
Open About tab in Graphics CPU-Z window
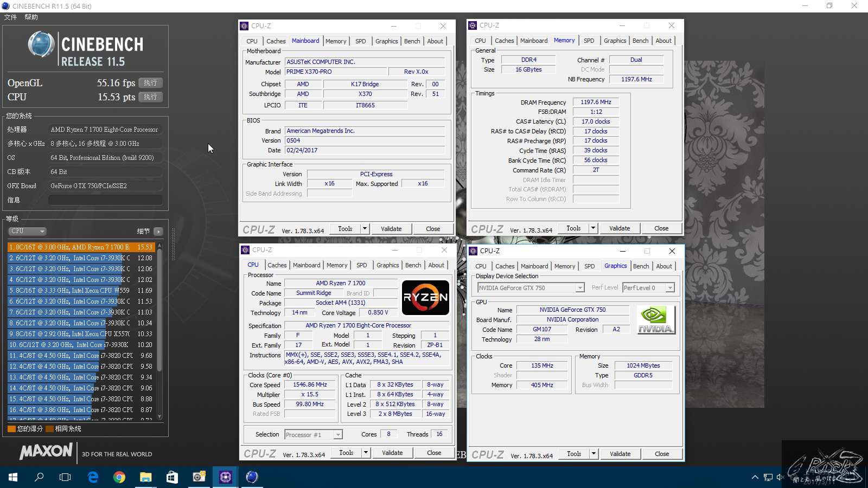click(664, 266)
